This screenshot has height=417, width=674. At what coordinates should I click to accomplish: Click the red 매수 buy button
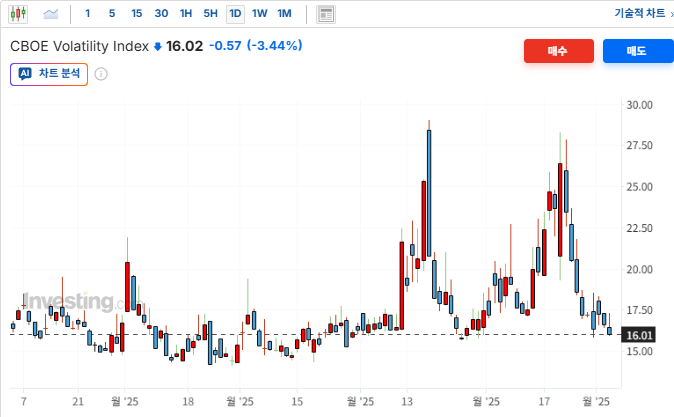tap(559, 51)
